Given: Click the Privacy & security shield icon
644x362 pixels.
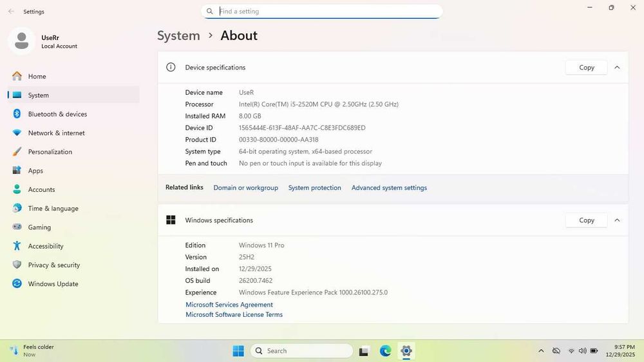Looking at the screenshot, I should (x=17, y=265).
